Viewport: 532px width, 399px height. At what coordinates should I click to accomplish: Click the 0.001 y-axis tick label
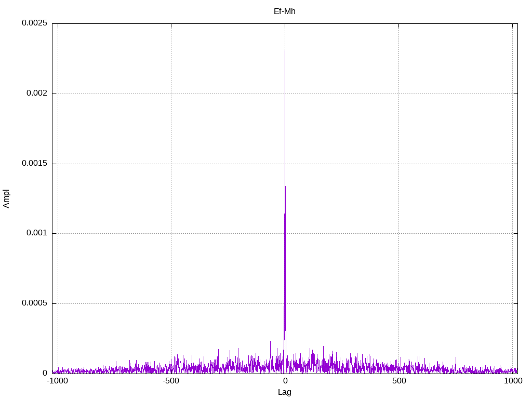click(x=37, y=233)
